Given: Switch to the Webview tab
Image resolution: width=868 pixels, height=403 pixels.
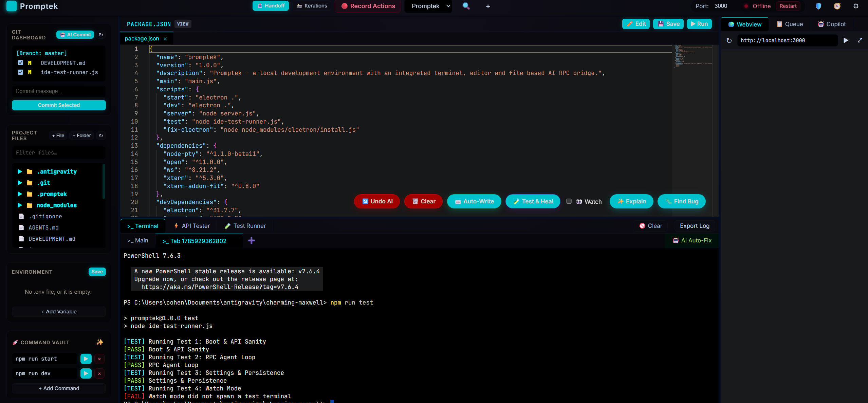Looking at the screenshot, I should tap(745, 24).
